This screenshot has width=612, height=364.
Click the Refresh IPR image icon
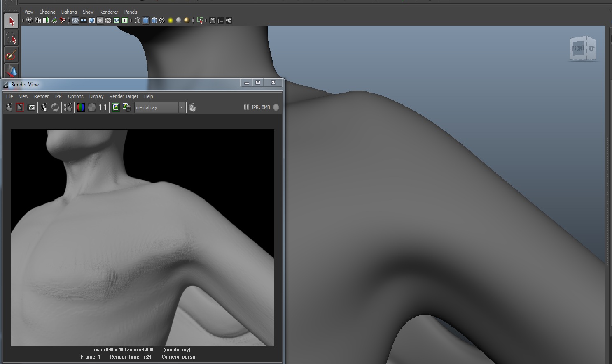click(x=55, y=107)
